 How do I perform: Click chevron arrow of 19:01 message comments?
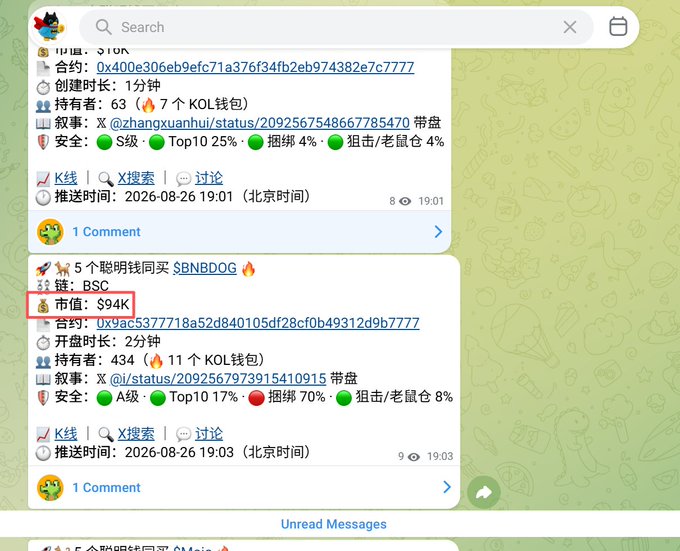(x=438, y=232)
